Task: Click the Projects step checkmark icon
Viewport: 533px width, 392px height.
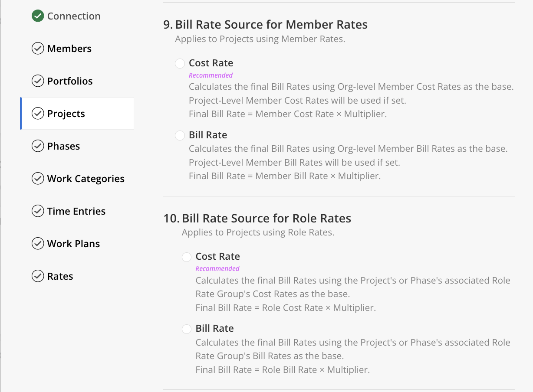Action: pyautogui.click(x=38, y=114)
